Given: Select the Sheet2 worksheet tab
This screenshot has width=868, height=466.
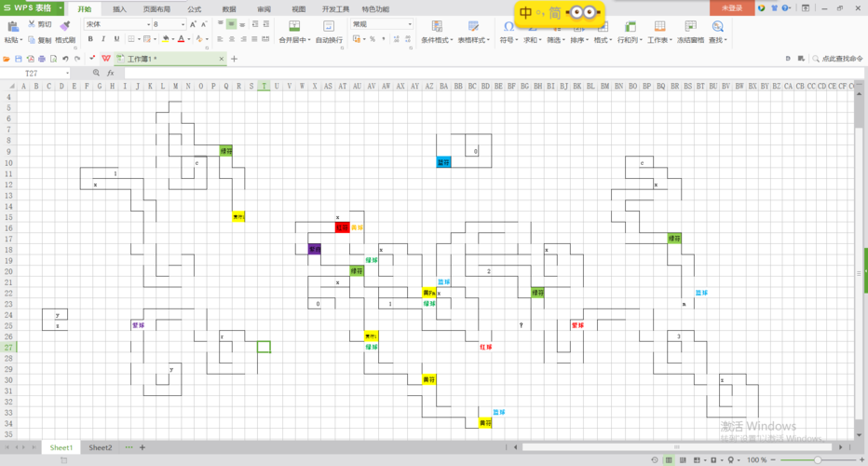Looking at the screenshot, I should pos(100,447).
